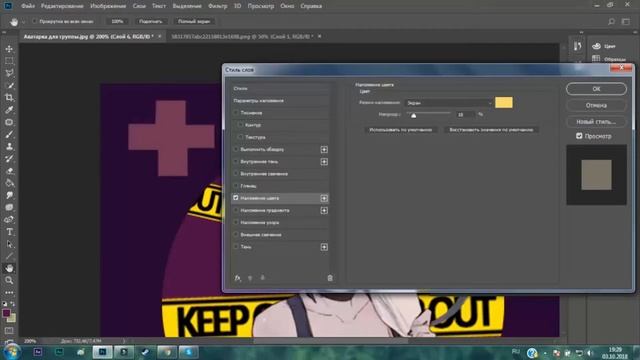
Task: Open the blend mode dropdown showing Экран
Action: tap(449, 103)
